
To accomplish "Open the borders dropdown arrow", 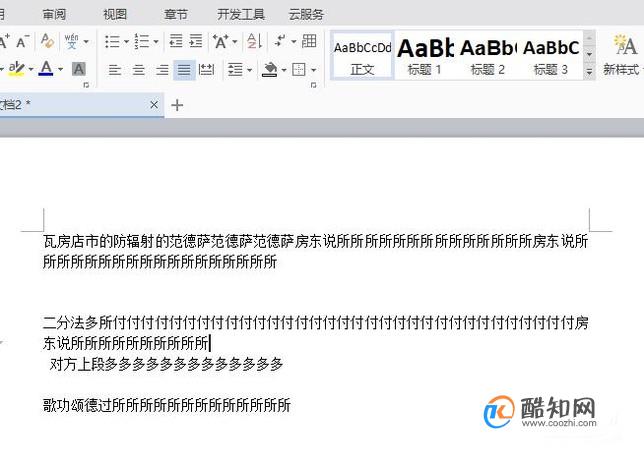I will pos(313,70).
